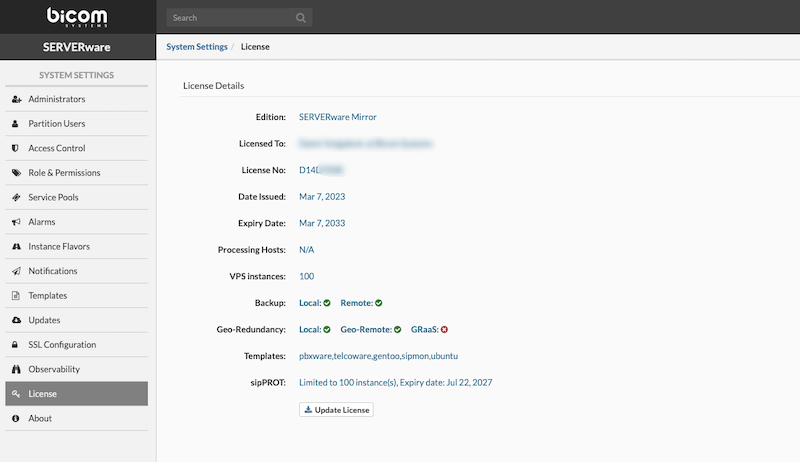
Task: Click the Administrators user-plus icon
Action: [16, 99]
